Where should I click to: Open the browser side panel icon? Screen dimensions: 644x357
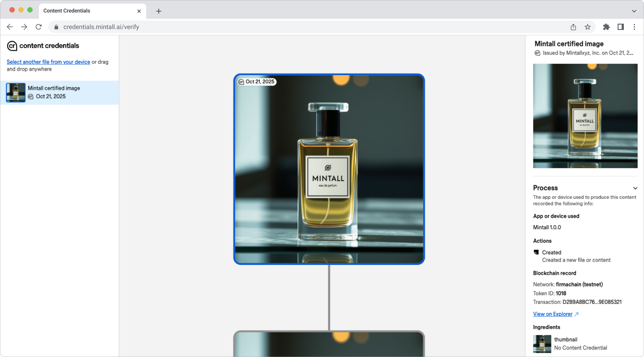(621, 27)
